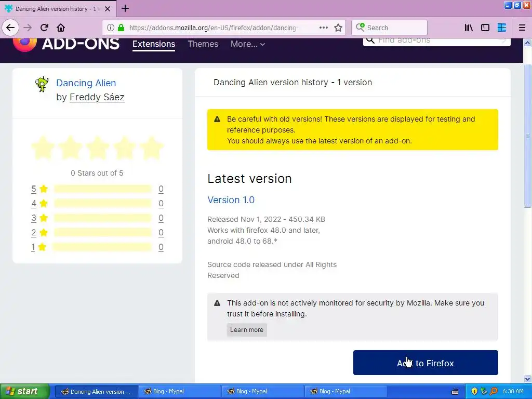532x399 pixels.
Task: Click the "Latest version" heading
Action: click(249, 179)
